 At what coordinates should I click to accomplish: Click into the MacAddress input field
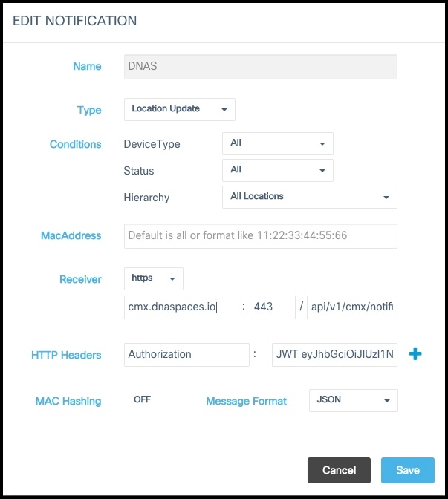pyautogui.click(x=261, y=236)
